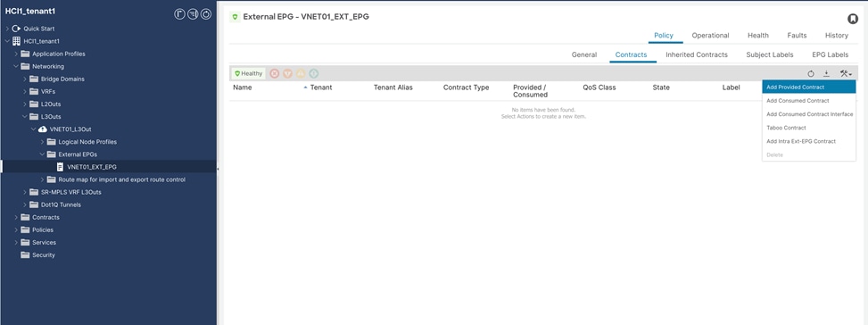The width and height of the screenshot is (868, 325).
Task: Switch to the General sub-tab
Action: click(584, 54)
